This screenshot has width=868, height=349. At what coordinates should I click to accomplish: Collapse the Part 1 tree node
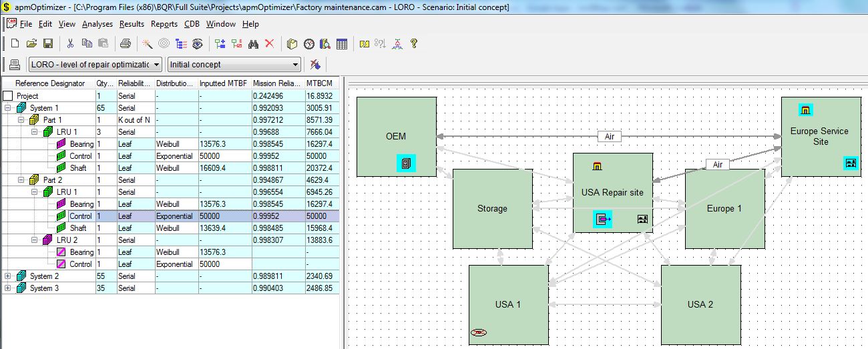pos(21,119)
